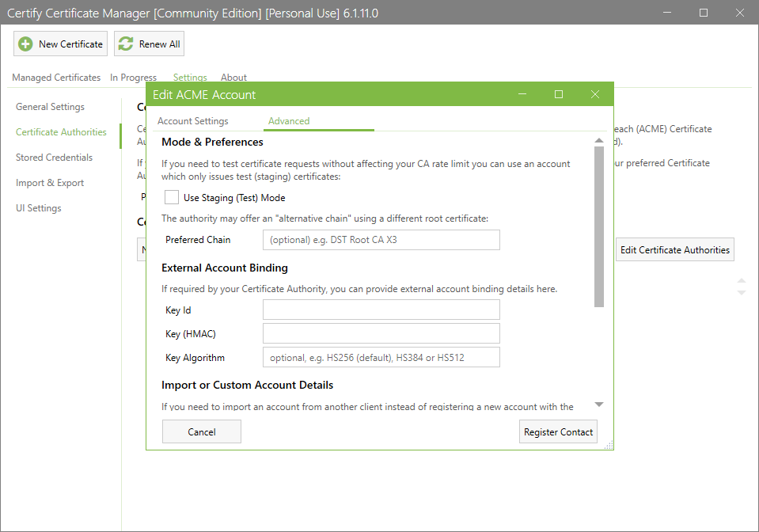Open In Progress tab

point(133,78)
